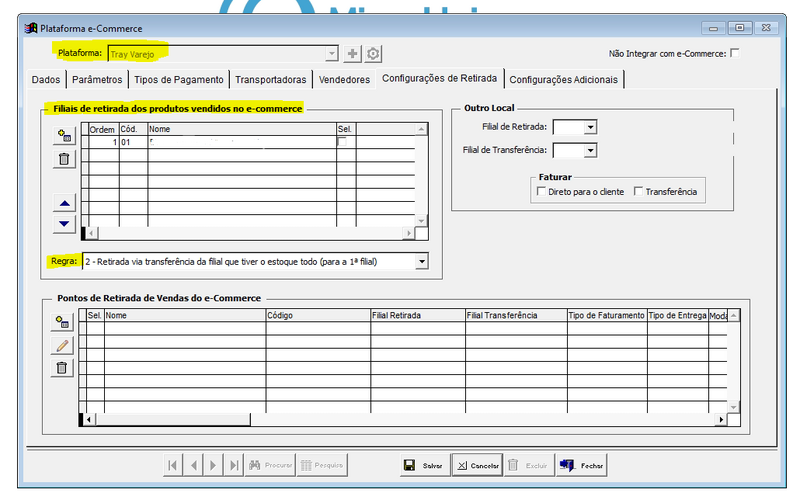Select the Configurações de Retirada tab
Image resolution: width=800 pixels, height=500 pixels.
click(439, 79)
